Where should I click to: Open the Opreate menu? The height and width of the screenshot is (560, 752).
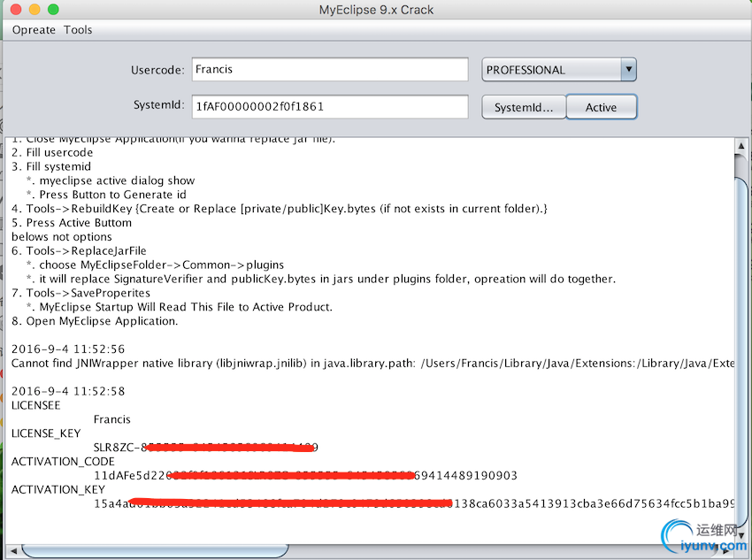[34, 30]
